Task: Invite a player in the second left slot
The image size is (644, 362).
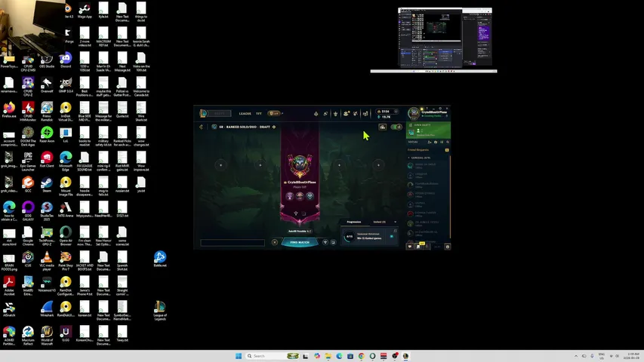Action: click(260, 165)
